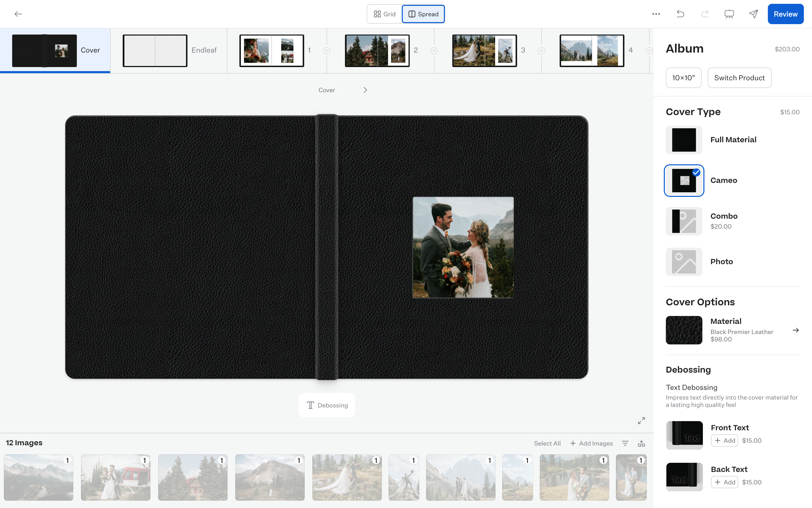Screen dimensions: 812x508
Task: Open the image sort filter icon
Action: click(625, 443)
